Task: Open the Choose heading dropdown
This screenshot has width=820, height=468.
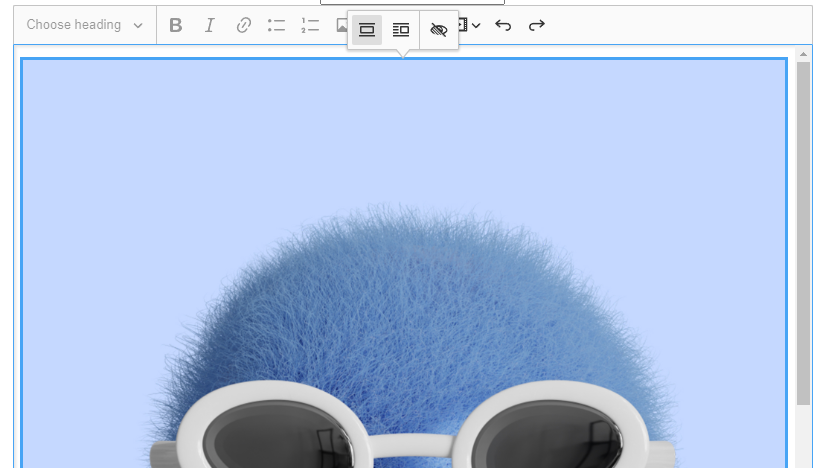Action: (x=85, y=25)
